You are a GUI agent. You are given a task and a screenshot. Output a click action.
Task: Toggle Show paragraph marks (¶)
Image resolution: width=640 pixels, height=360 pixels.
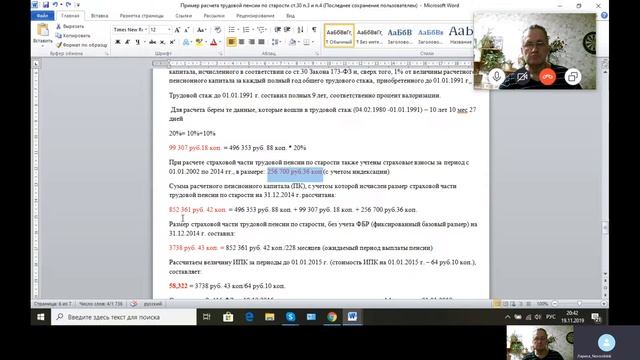314,30
